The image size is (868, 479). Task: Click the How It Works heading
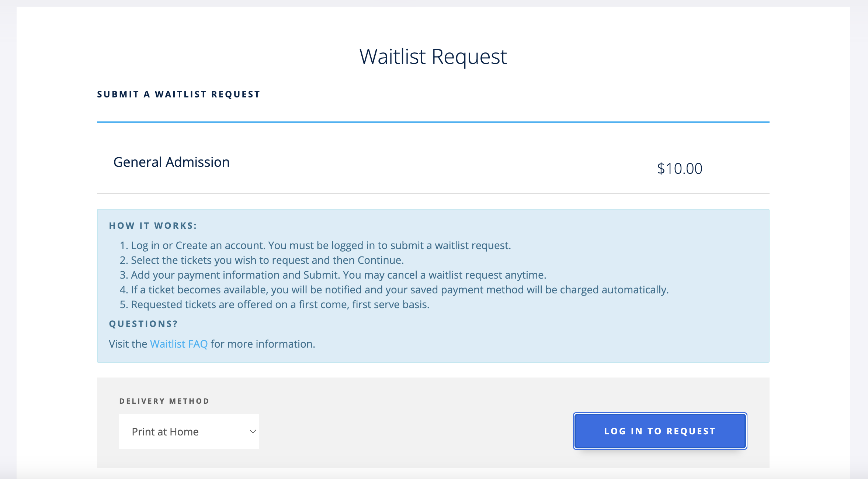coord(153,226)
